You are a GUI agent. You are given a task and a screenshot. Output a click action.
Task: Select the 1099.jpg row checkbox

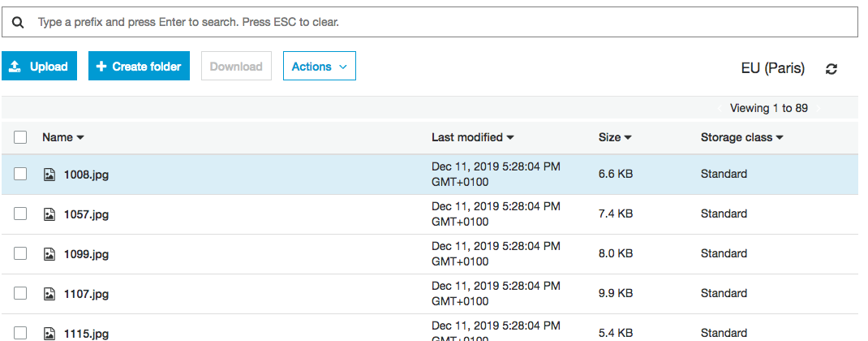click(21, 254)
